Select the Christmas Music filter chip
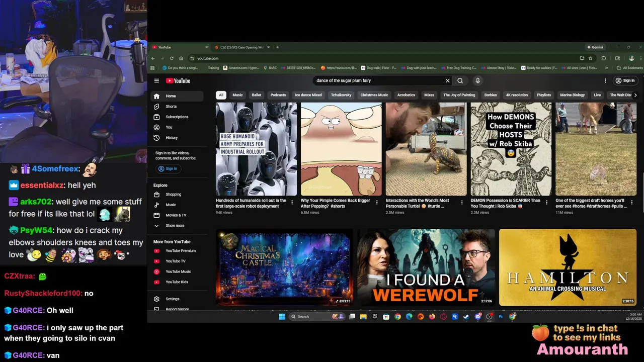Screen dimensions: 644x362 point(374,95)
